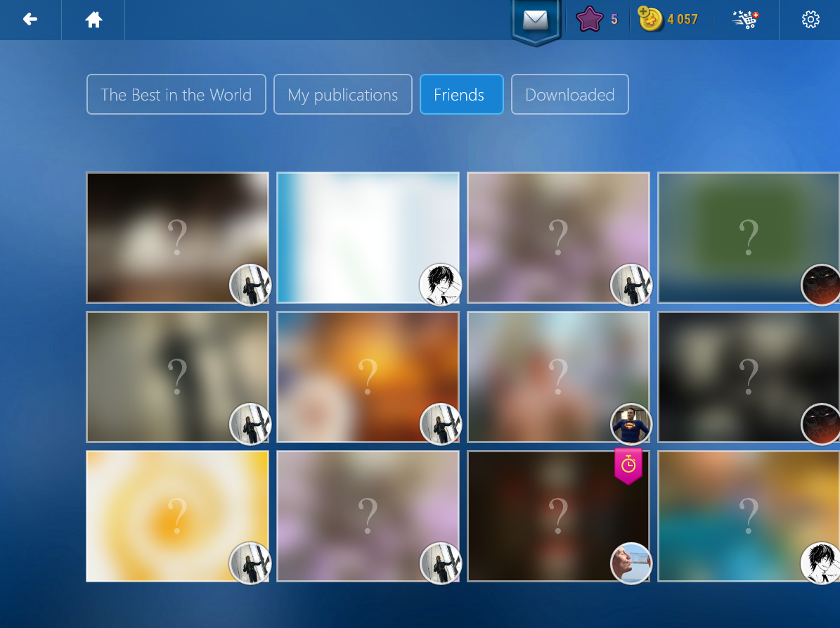Image resolution: width=840 pixels, height=628 pixels.
Task: Open the Home screen icon
Action: pos(93,20)
